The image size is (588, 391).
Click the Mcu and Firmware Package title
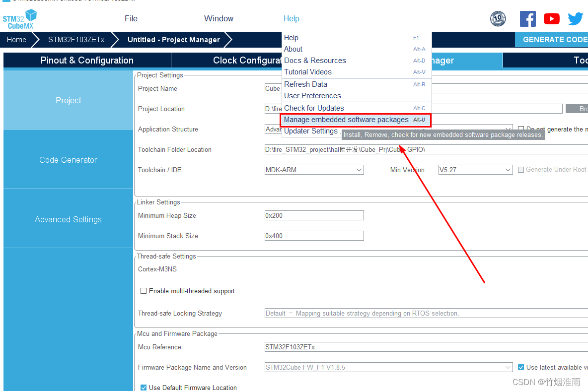177,334
